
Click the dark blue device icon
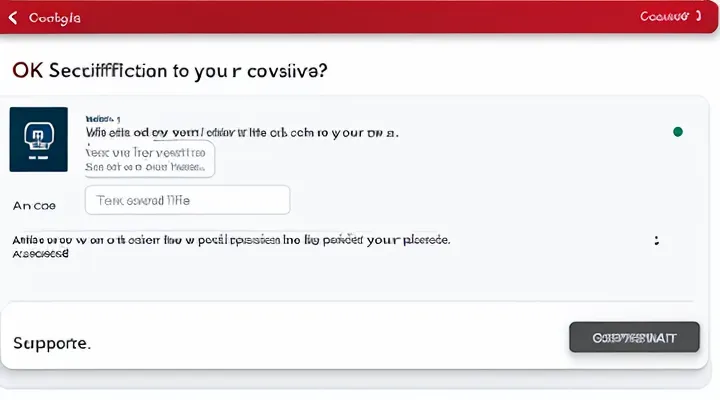coord(38,138)
